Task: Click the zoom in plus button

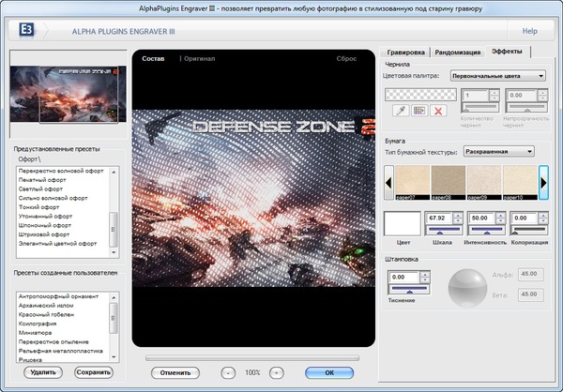Action: [276, 372]
